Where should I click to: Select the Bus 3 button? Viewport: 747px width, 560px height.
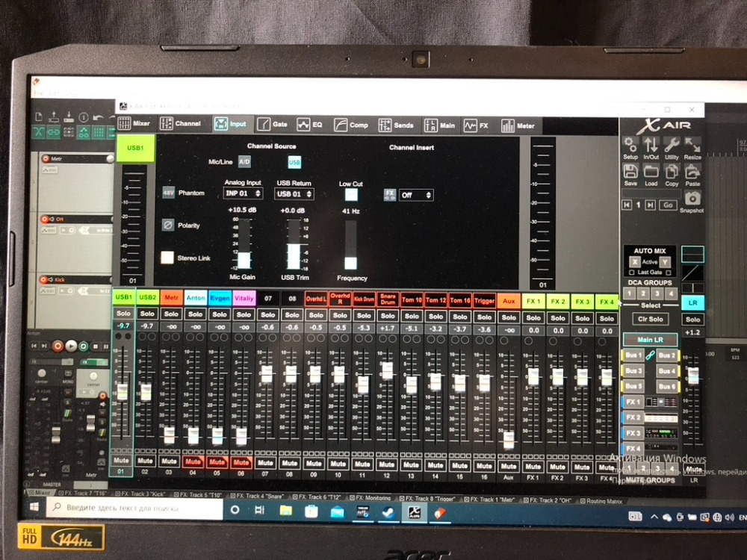633,370
